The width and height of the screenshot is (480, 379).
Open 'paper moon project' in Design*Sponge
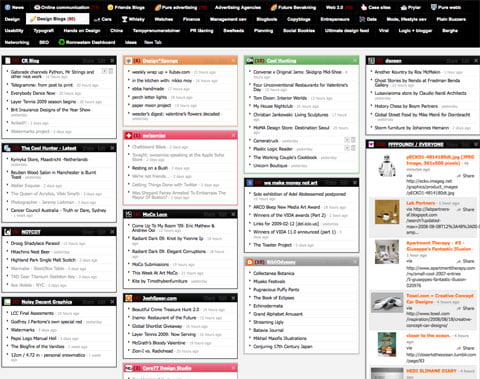[x=151, y=105]
